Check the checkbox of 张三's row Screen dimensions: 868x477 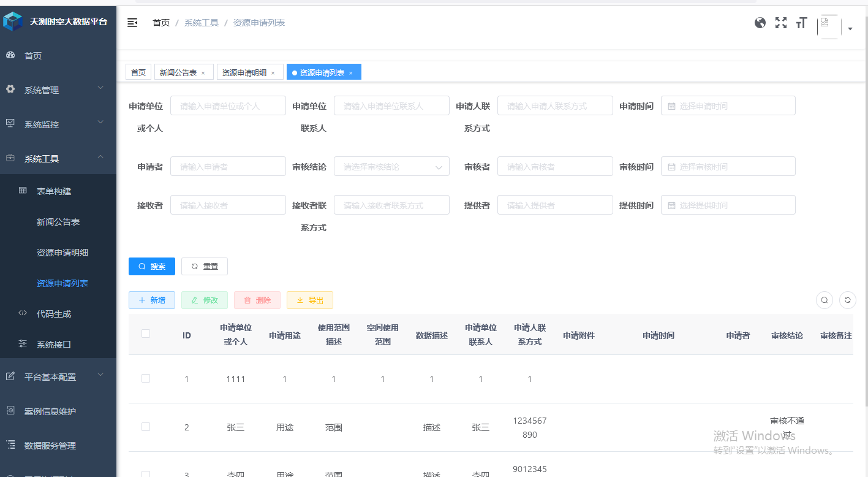click(146, 426)
